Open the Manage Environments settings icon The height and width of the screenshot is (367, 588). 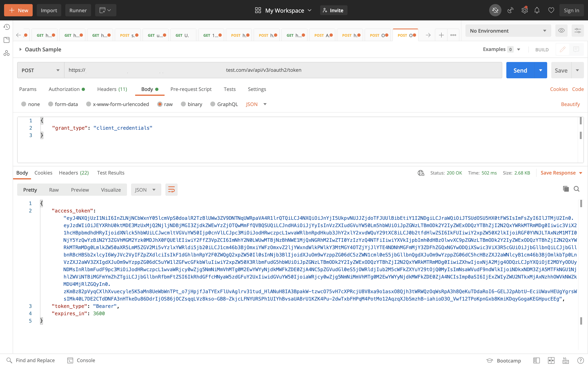pyautogui.click(x=578, y=31)
